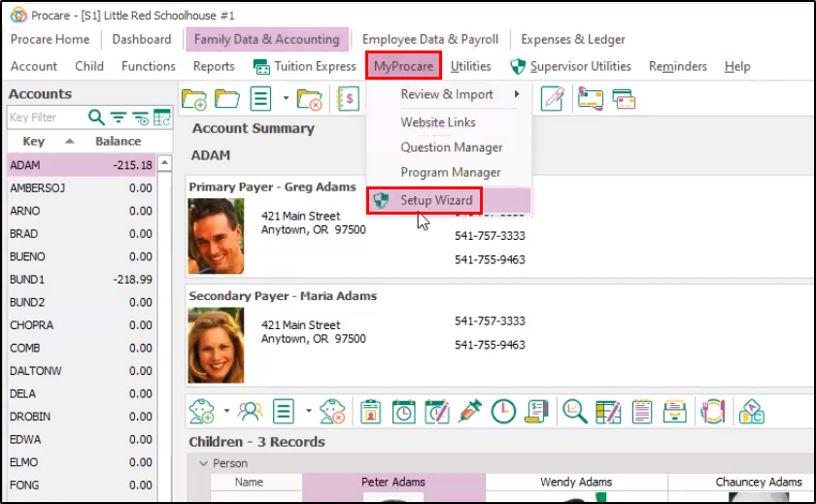Select Question Manager menu entry
This screenshot has width=816, height=504.
pos(451,148)
